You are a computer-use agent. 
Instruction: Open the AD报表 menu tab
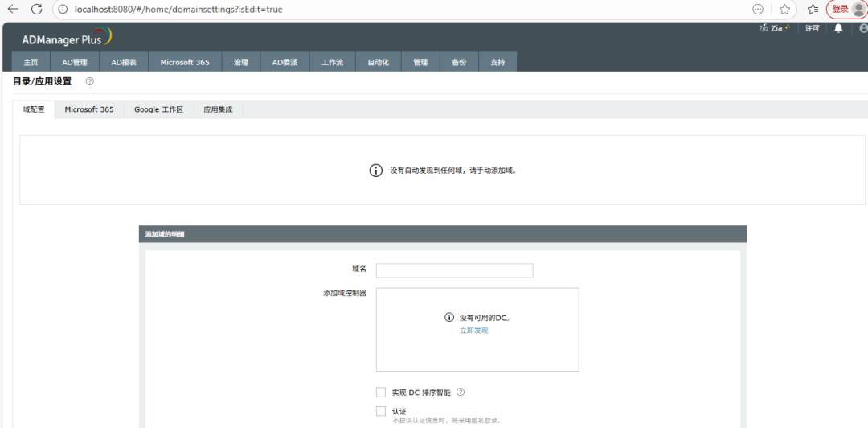[x=124, y=62]
